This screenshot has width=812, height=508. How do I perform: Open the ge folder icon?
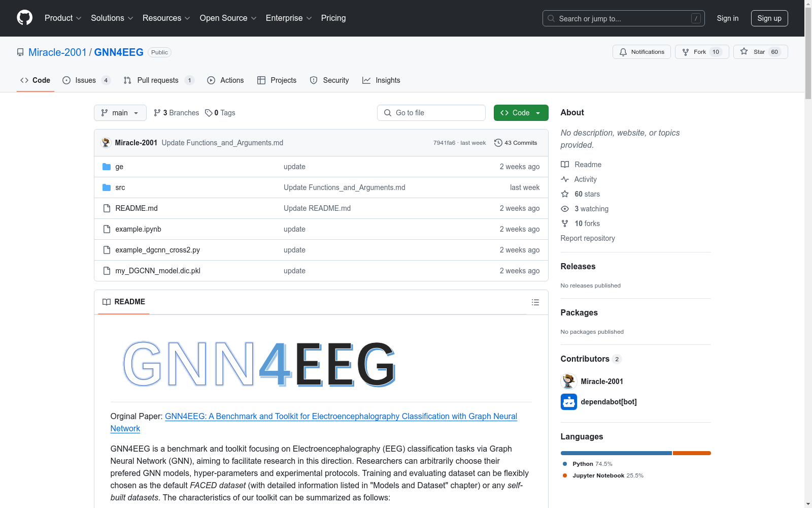coord(107,167)
